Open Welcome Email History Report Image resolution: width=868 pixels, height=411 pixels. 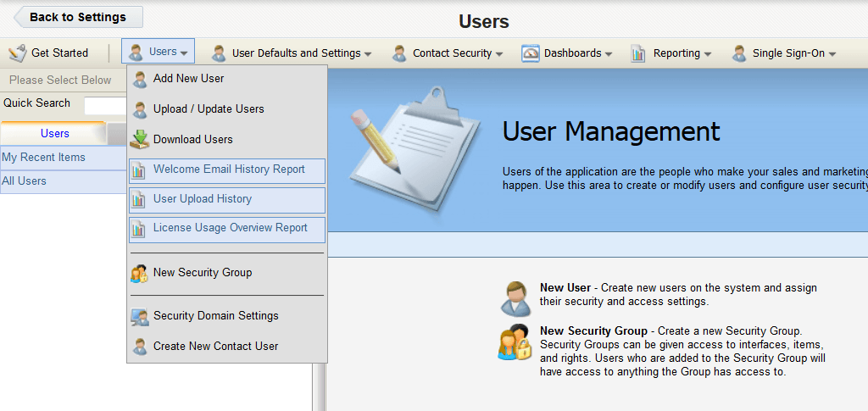click(x=227, y=171)
